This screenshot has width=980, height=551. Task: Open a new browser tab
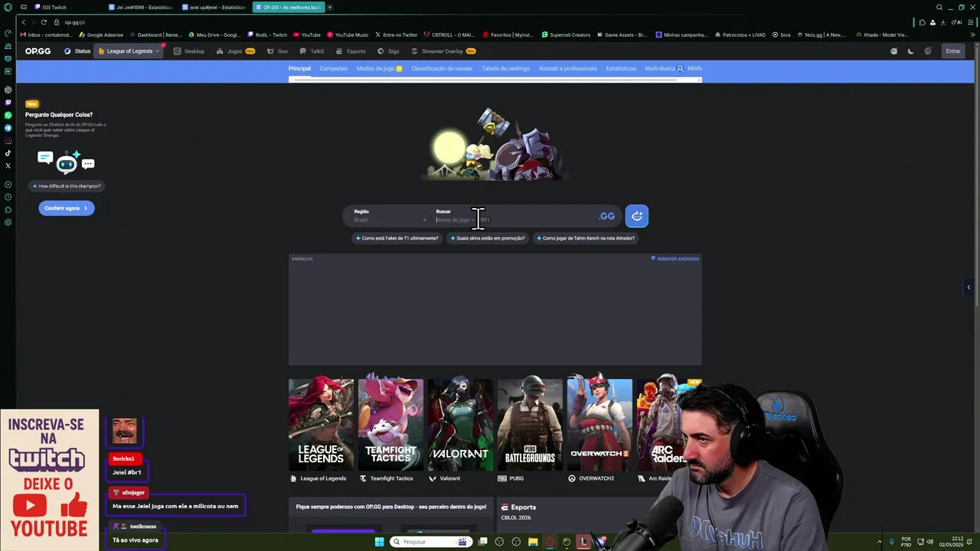pos(330,7)
